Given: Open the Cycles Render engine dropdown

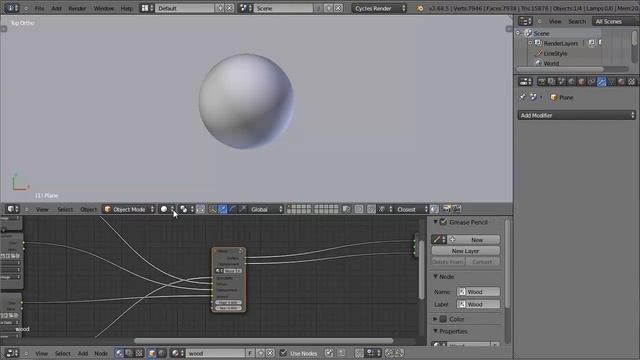Looking at the screenshot, I should [379, 8].
